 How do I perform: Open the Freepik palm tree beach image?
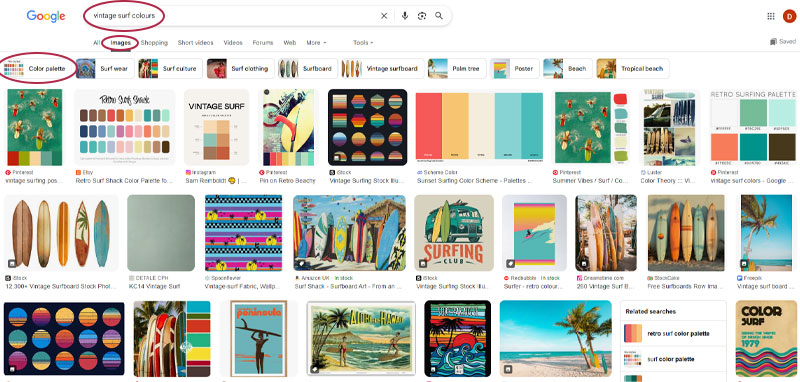766,233
